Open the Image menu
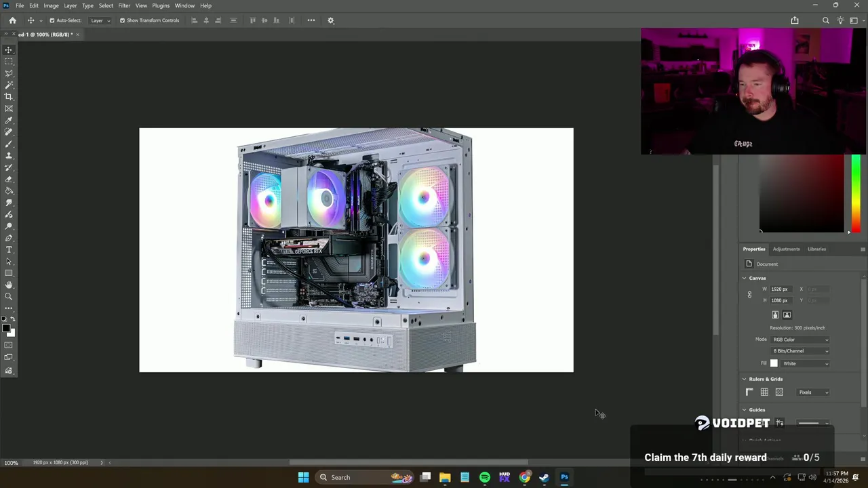This screenshot has height=488, width=868. [x=51, y=5]
